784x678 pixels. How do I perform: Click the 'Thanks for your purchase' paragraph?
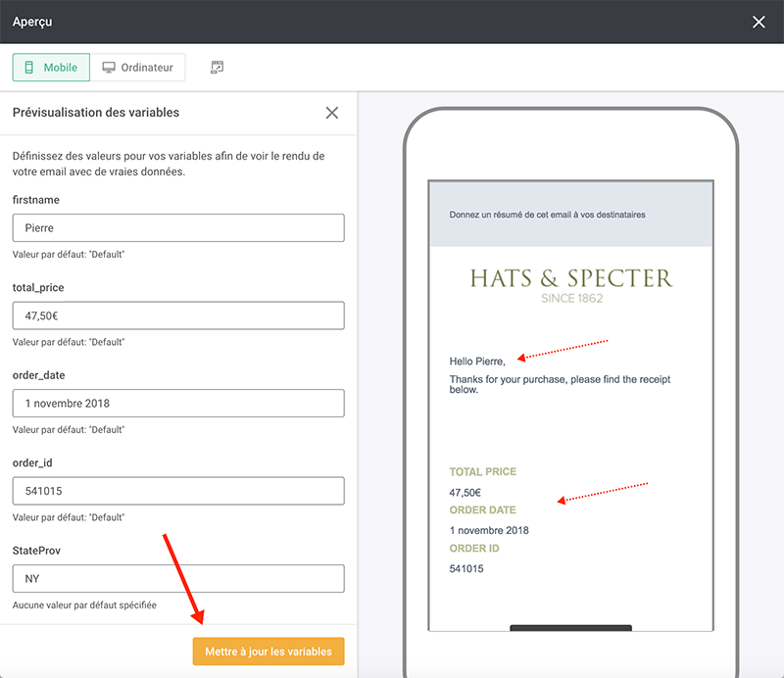point(560,384)
